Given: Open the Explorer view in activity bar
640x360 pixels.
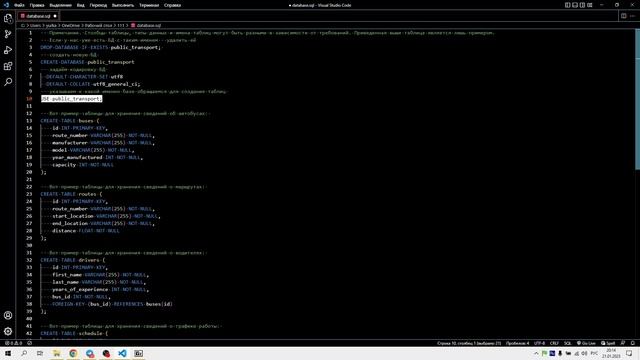Looking at the screenshot, I should (x=8, y=18).
